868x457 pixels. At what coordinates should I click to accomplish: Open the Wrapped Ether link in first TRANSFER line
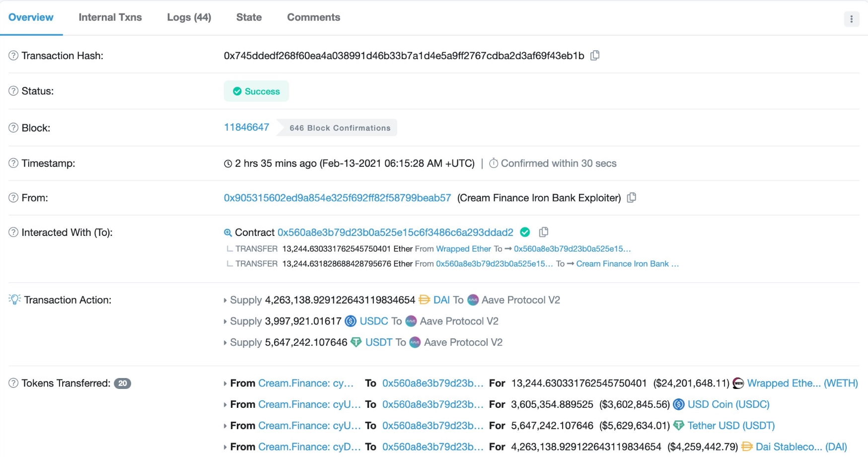click(x=463, y=248)
